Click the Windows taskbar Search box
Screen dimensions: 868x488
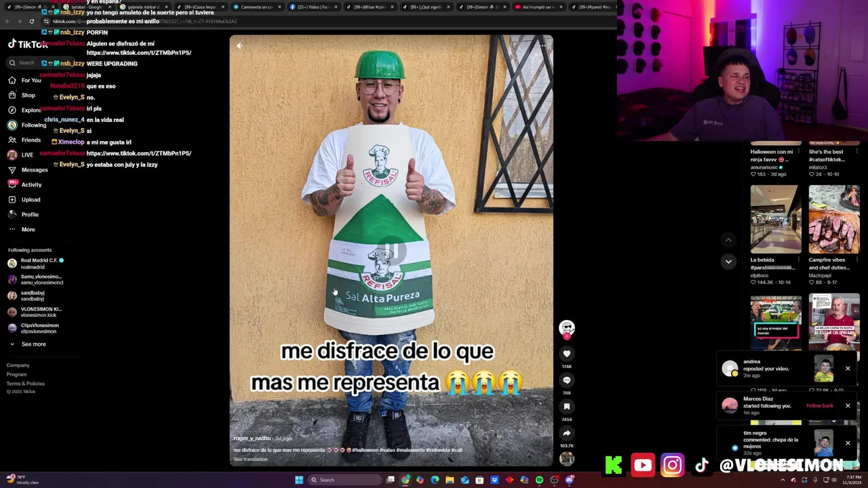(x=343, y=480)
